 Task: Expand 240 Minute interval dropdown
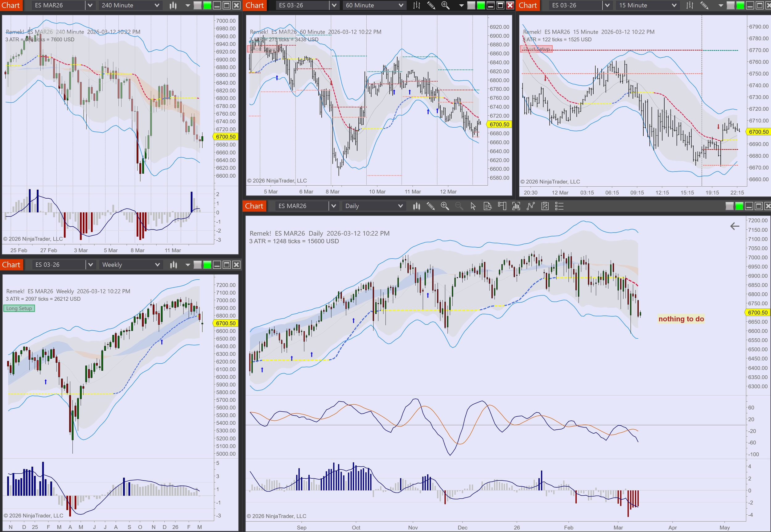(x=157, y=5)
